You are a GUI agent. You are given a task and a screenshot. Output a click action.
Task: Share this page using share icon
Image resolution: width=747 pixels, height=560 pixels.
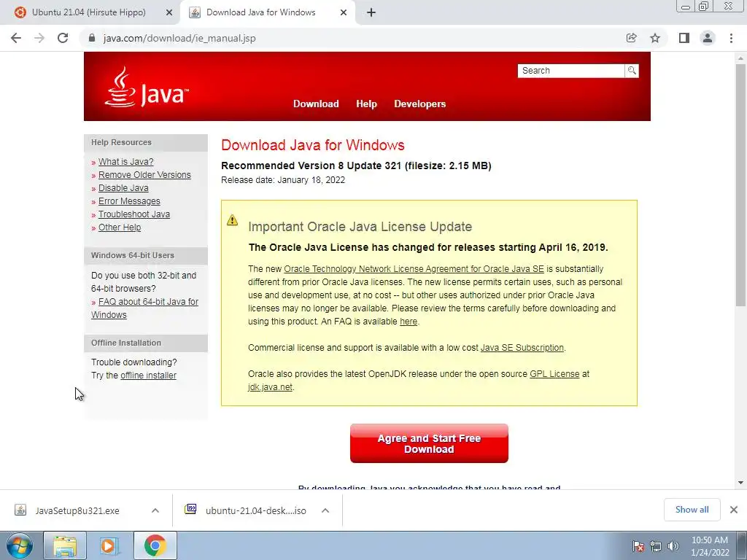(631, 38)
